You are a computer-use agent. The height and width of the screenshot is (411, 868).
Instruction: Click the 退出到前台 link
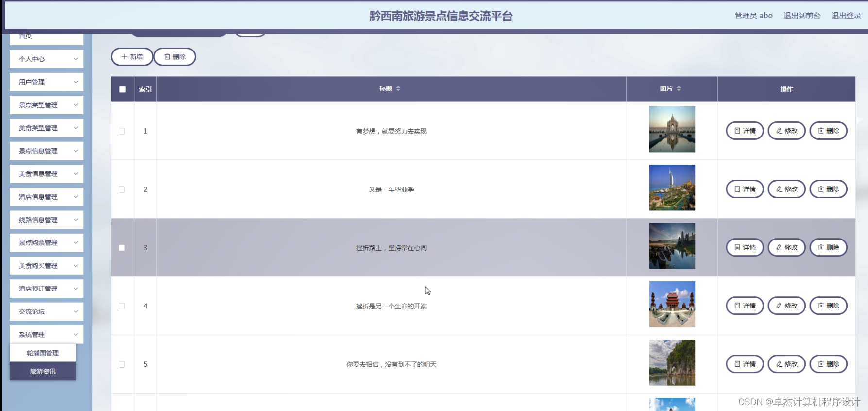tap(802, 16)
